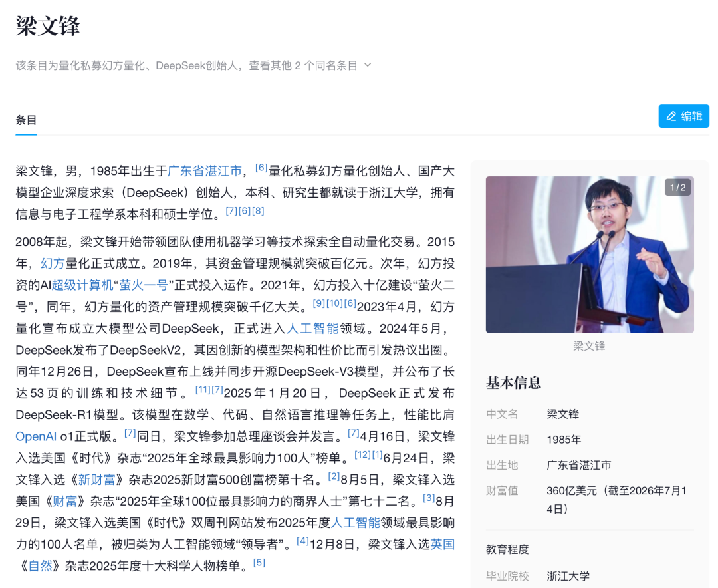The width and height of the screenshot is (718, 588).
Task: Click the 出生地 label
Action: coord(502,465)
